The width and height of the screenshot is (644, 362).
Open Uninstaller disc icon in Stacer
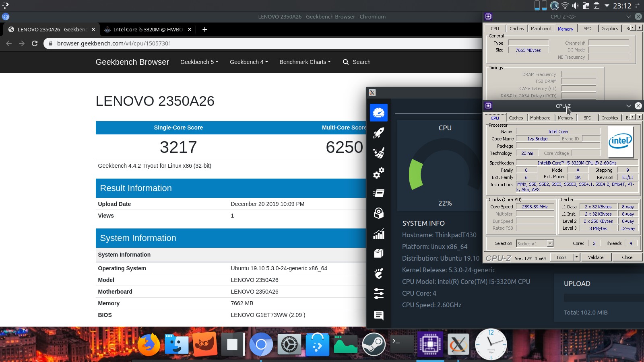coord(379,213)
